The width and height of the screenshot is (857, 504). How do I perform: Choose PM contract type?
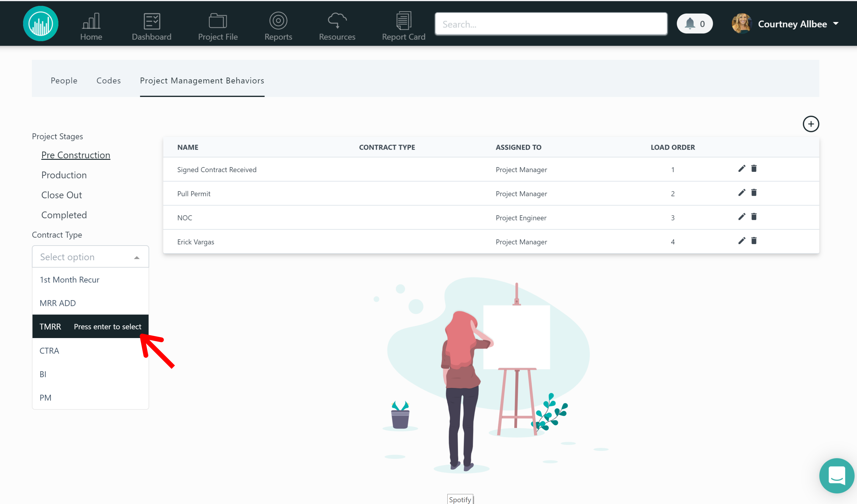pyautogui.click(x=91, y=398)
